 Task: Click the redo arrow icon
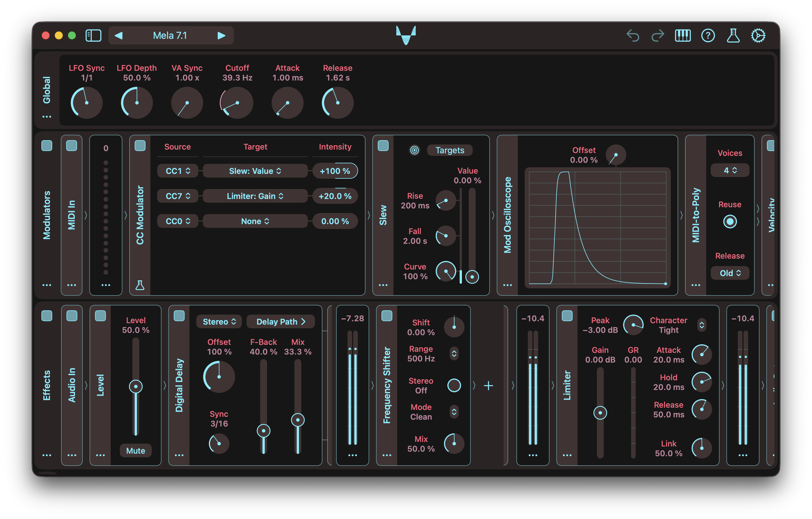[x=658, y=35]
